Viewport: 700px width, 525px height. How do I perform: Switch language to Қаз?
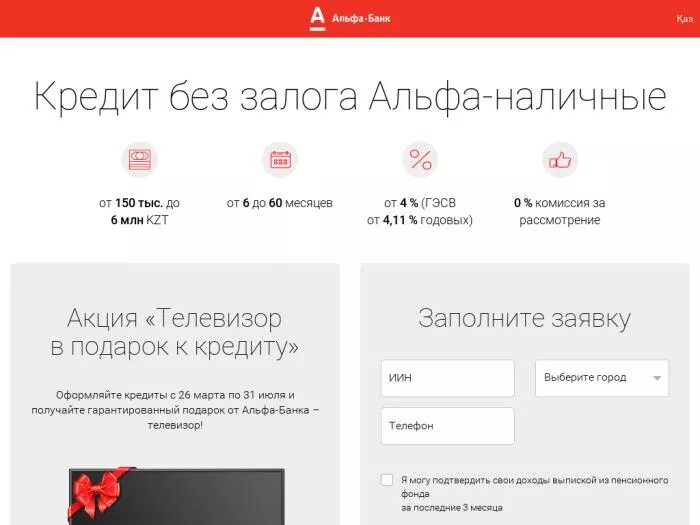tap(685, 19)
